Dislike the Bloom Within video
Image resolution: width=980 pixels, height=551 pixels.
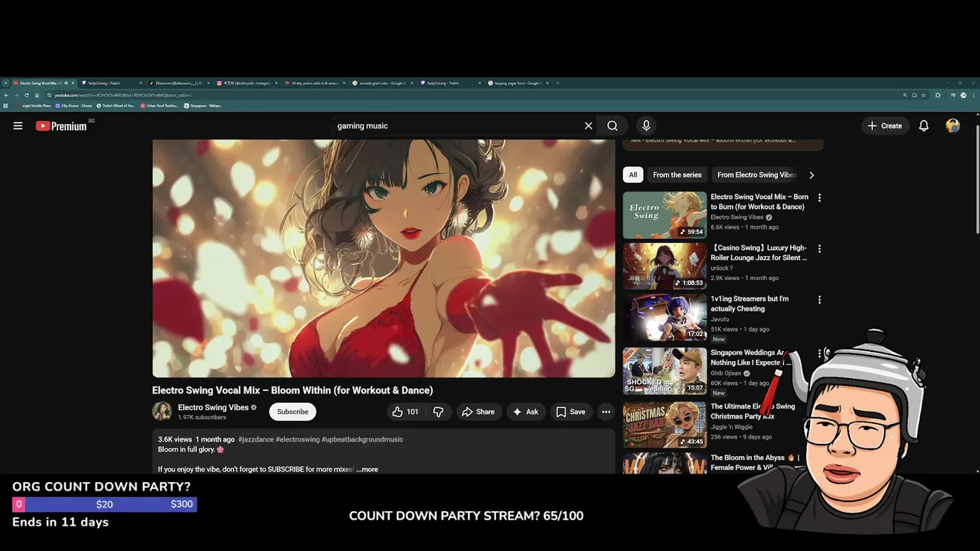438,412
